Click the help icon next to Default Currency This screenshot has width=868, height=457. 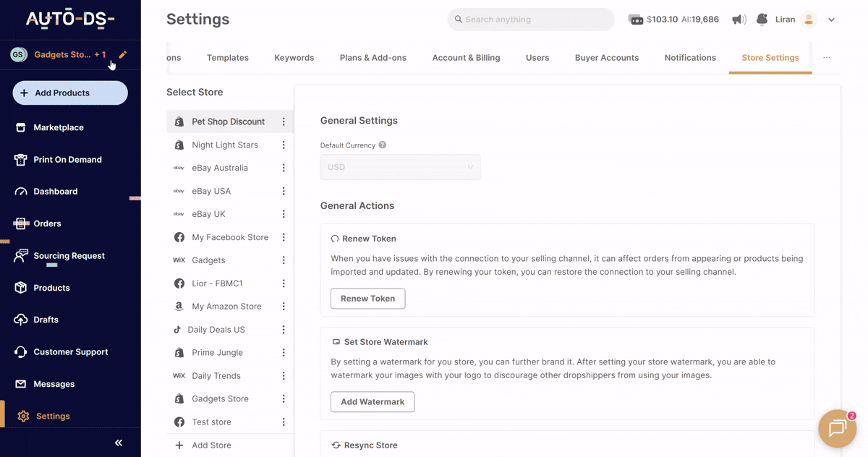[x=383, y=145]
